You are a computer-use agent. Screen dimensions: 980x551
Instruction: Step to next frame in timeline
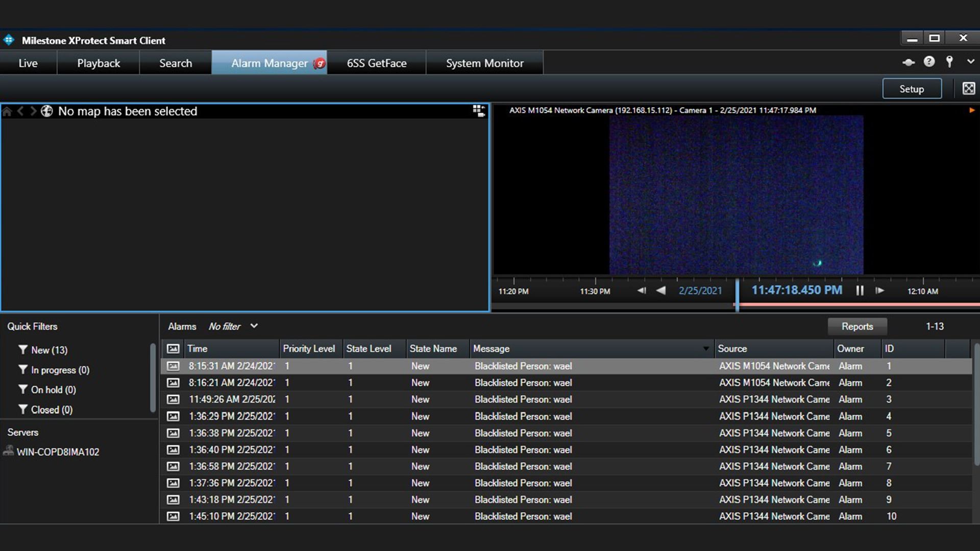tap(879, 290)
